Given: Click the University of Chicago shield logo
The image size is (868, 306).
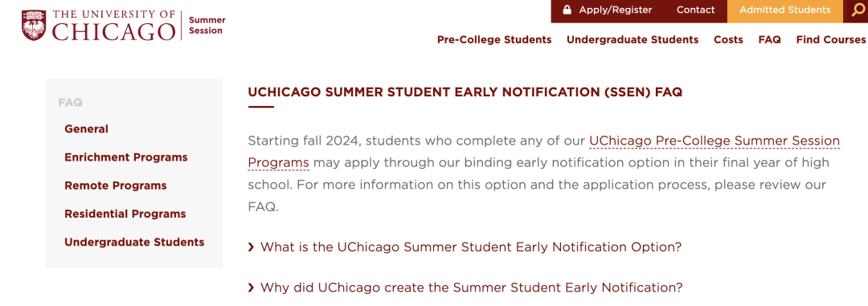Looking at the screenshot, I should [x=35, y=26].
